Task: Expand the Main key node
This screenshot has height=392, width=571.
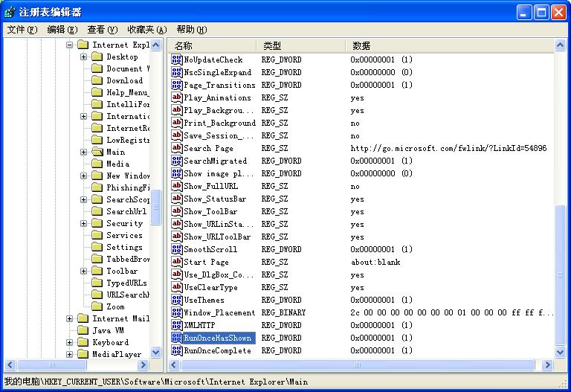Action: coord(84,152)
